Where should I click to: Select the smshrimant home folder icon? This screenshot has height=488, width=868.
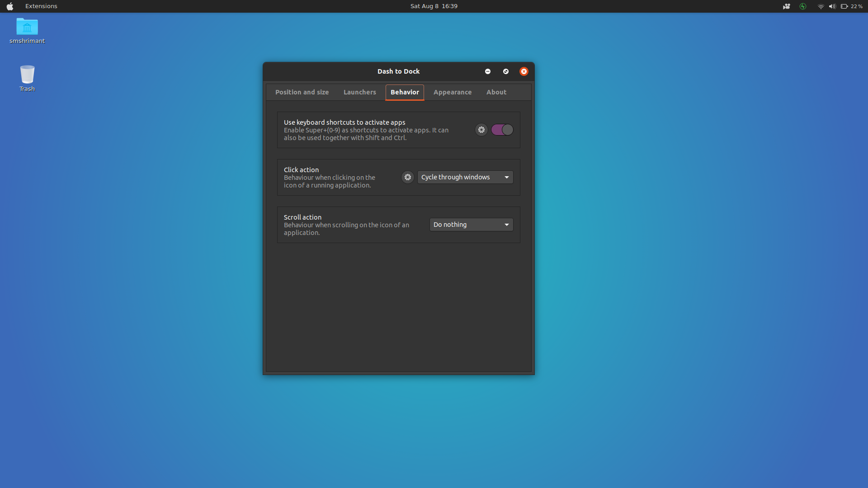(x=27, y=31)
